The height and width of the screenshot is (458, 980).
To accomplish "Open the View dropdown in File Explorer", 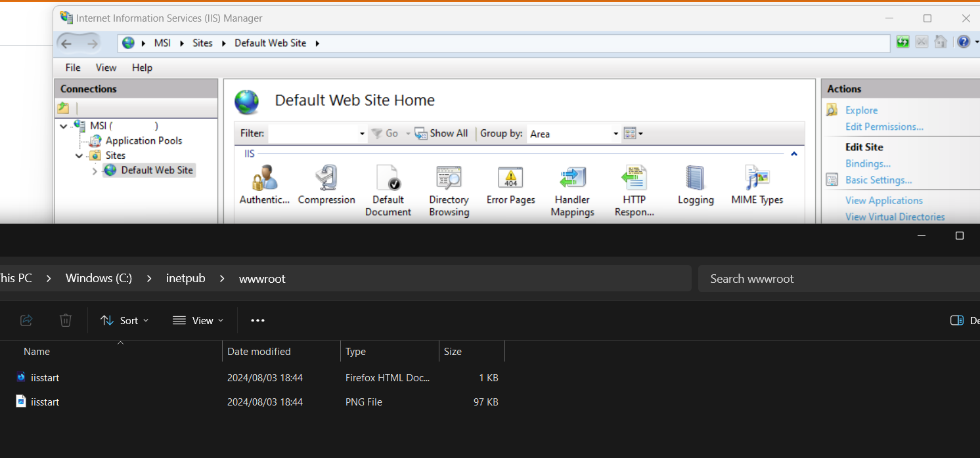I will pyautogui.click(x=198, y=320).
